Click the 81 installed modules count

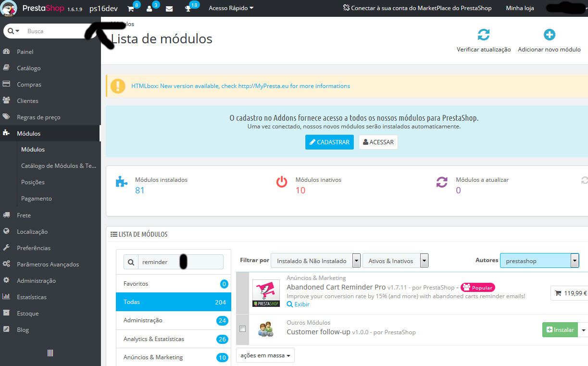click(x=140, y=190)
